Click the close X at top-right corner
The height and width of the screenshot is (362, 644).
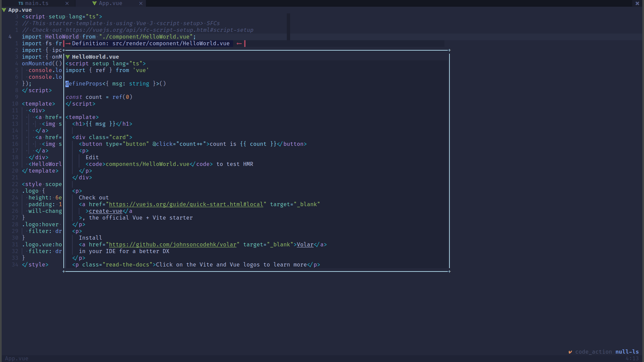tap(637, 3)
